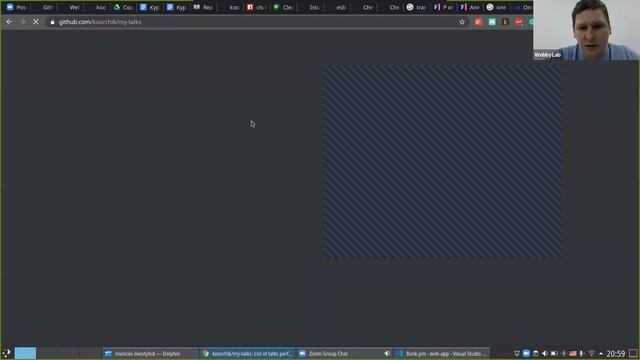
Task: Switch to the 'Reu' browser tab
Action: [203, 7]
